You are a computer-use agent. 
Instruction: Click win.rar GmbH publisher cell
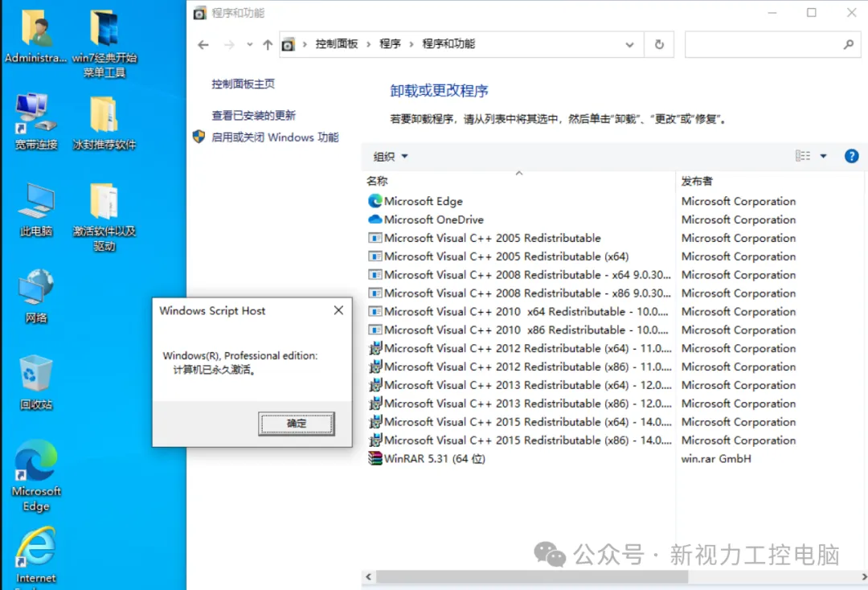tap(716, 458)
